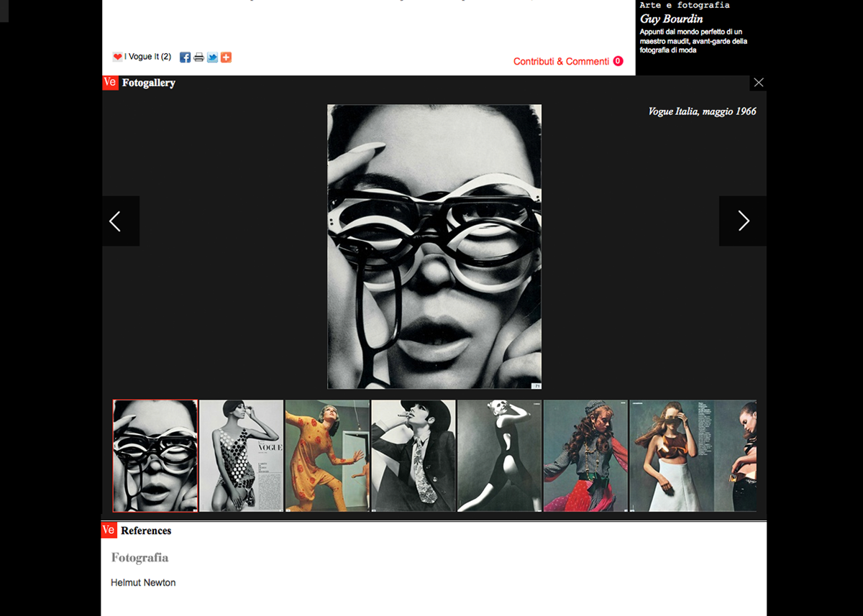
Task: Advance to next photo in Fotogallery
Action: 743,221
